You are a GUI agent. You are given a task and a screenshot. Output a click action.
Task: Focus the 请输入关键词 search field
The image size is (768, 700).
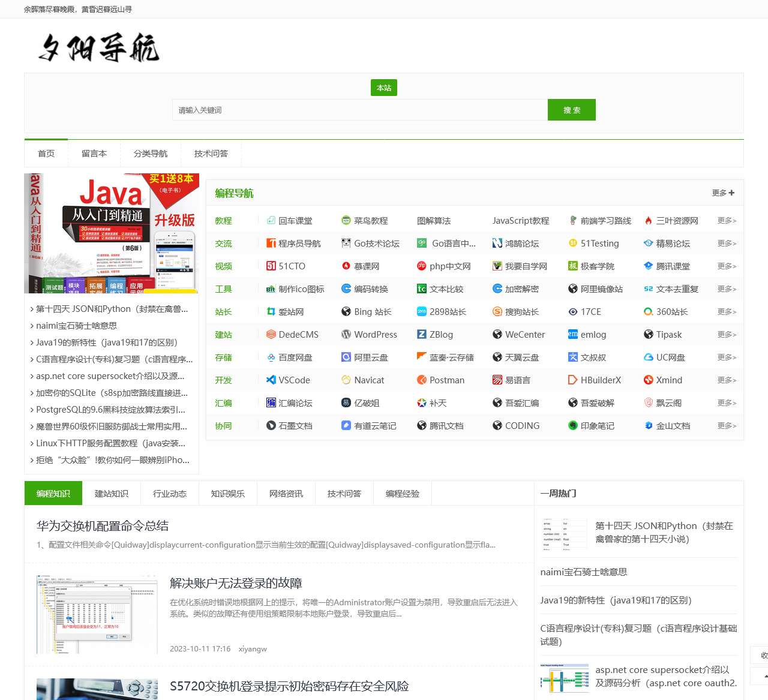coord(360,110)
